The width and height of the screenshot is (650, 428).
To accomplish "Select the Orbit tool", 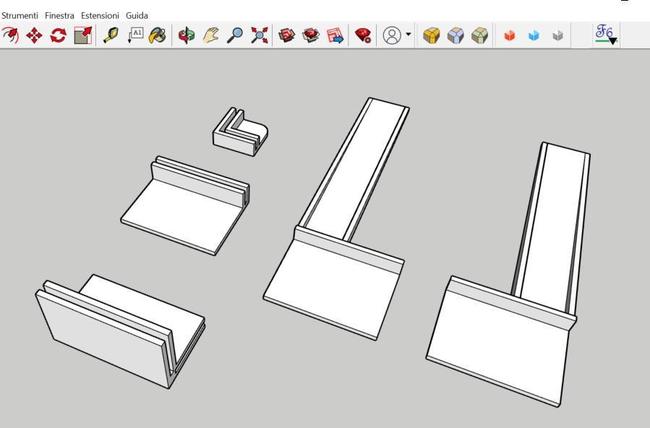I will [187, 35].
